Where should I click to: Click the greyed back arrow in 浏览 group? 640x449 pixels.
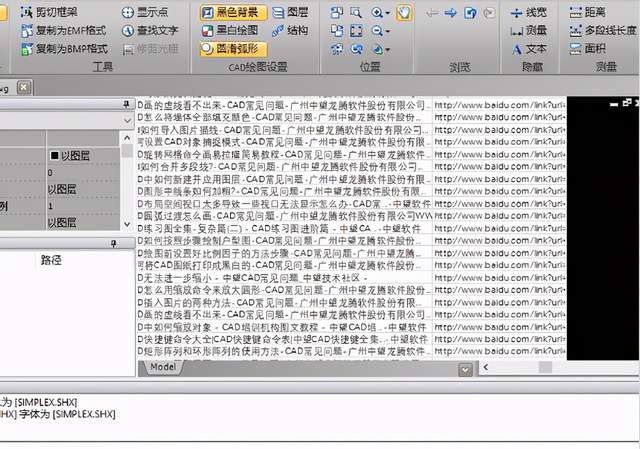coord(432,13)
